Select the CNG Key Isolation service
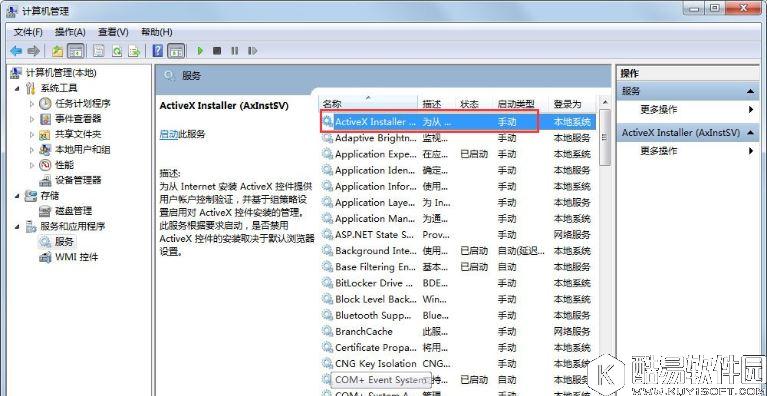This screenshot has width=767, height=396. [x=458, y=364]
